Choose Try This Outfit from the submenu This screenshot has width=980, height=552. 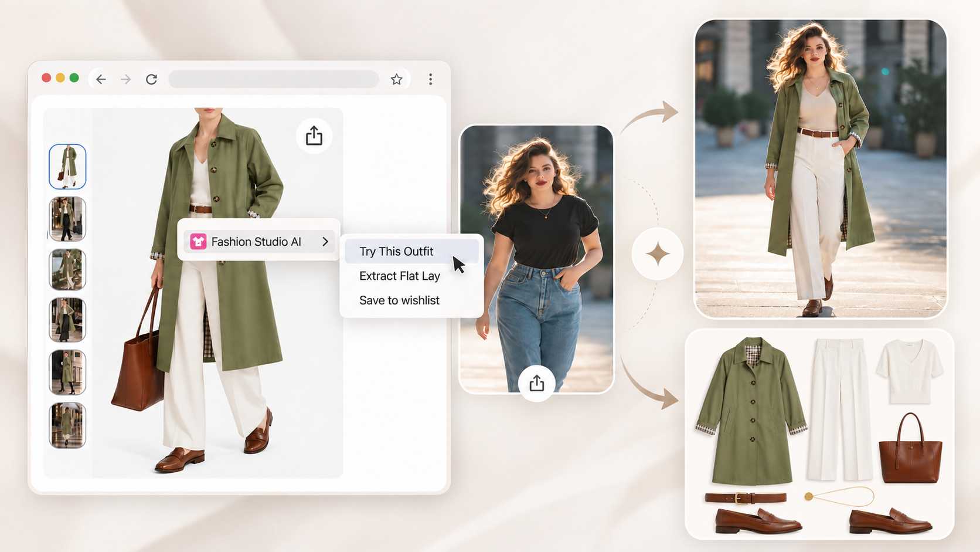(411, 251)
